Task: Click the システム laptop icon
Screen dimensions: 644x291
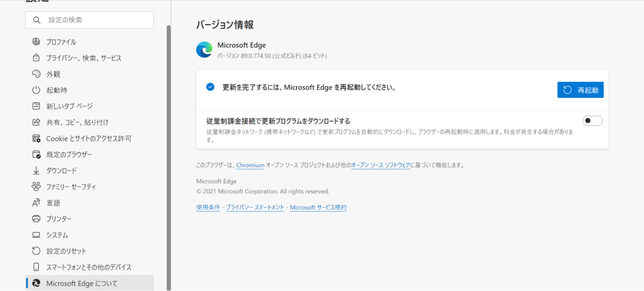Action: (x=36, y=235)
